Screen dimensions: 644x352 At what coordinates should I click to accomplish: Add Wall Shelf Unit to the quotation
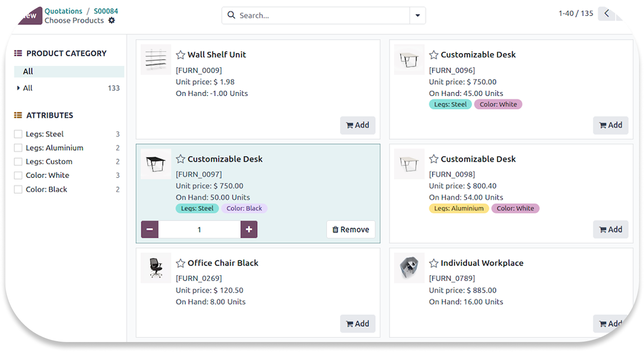tap(357, 125)
